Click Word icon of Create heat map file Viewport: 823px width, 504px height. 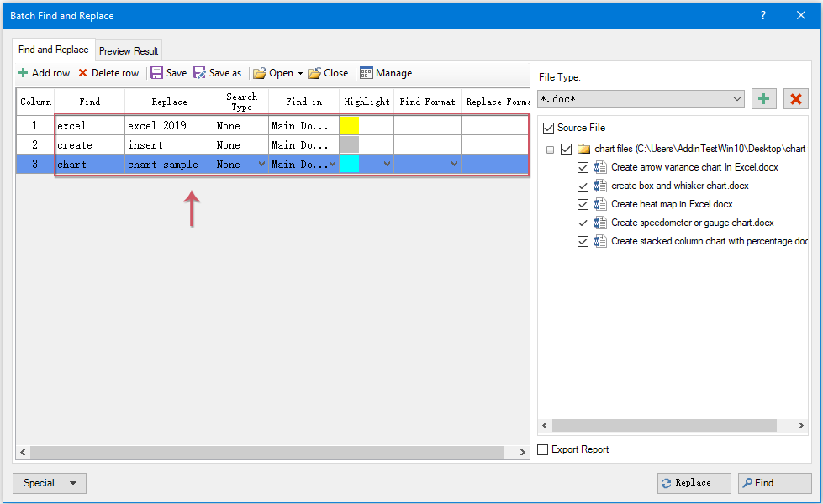click(x=600, y=204)
